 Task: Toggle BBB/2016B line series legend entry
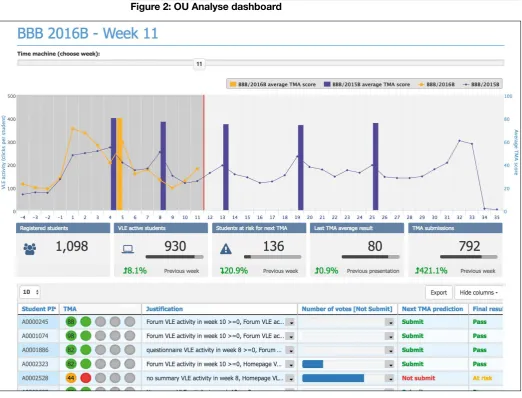(436, 84)
